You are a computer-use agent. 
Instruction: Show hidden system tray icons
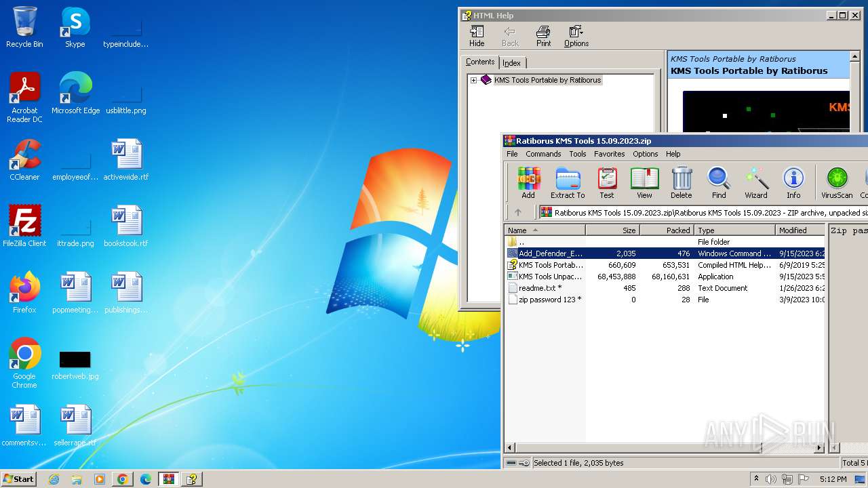(x=756, y=479)
